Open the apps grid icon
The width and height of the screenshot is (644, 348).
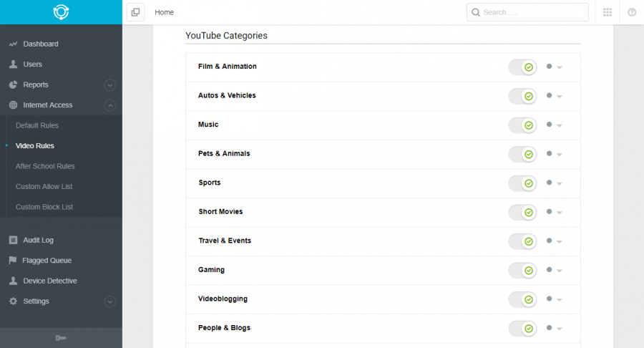coord(608,12)
